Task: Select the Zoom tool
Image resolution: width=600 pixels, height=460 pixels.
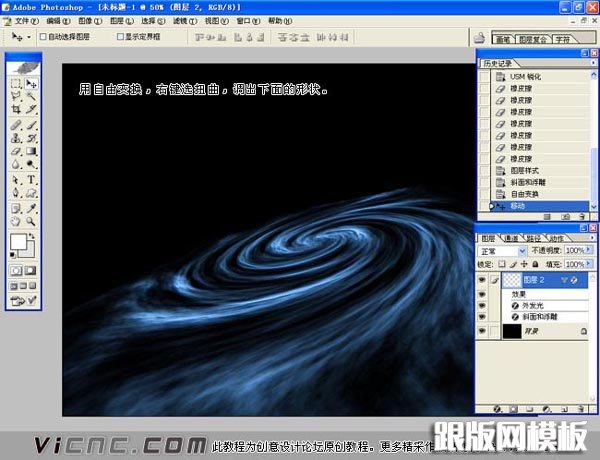Action: 31,221
